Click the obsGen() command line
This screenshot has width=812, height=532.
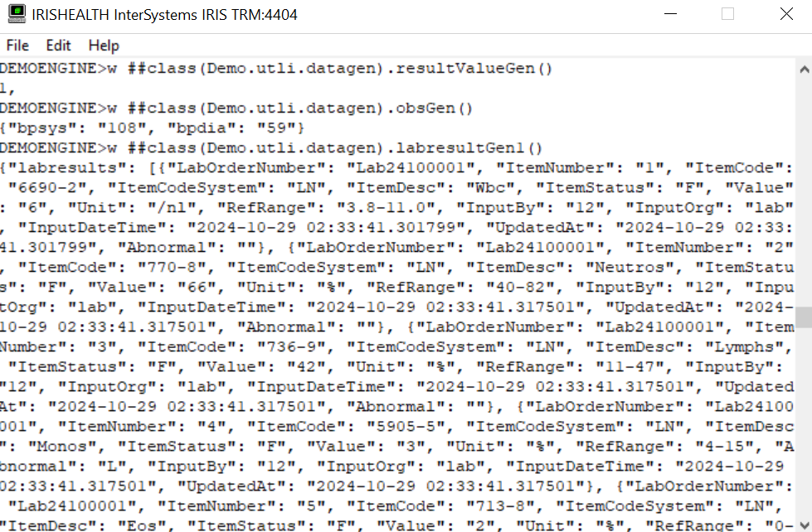(236, 109)
